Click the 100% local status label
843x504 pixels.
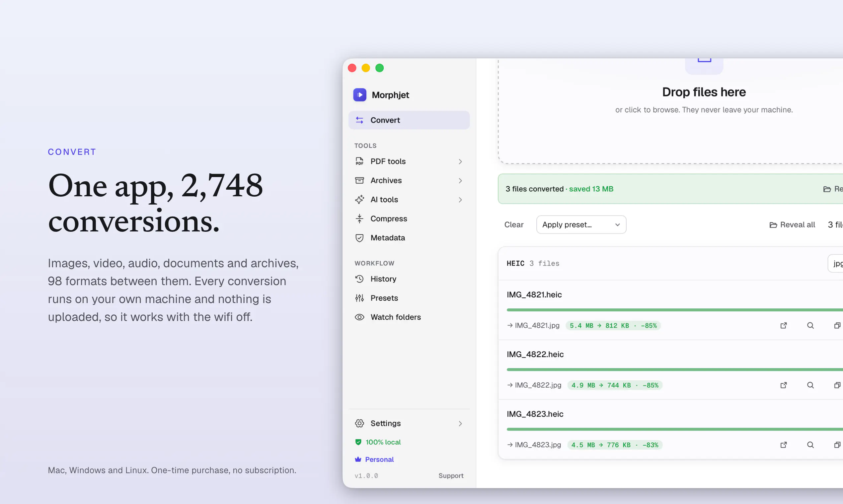point(378,442)
